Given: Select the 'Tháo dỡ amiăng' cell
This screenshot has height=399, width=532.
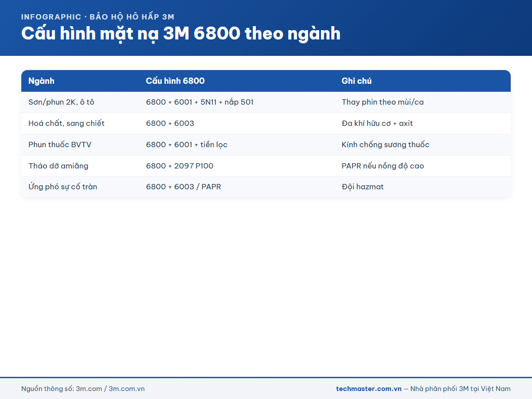Looking at the screenshot, I should pos(59,166).
